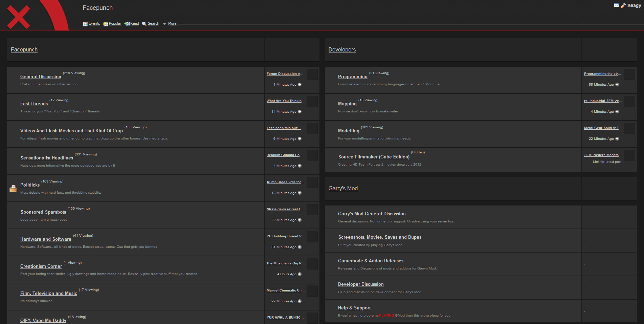
Task: Open the Reagy user profile link
Action: 634,5
